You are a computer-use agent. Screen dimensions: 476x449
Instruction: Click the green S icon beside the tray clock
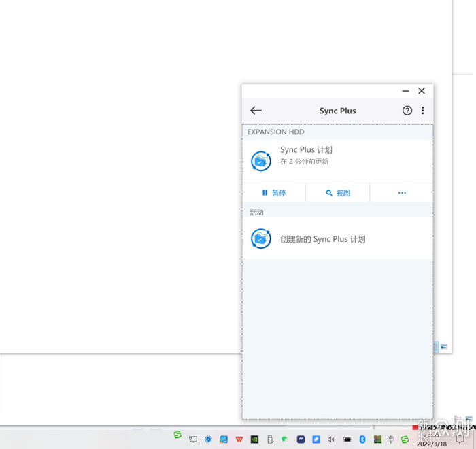tap(405, 439)
